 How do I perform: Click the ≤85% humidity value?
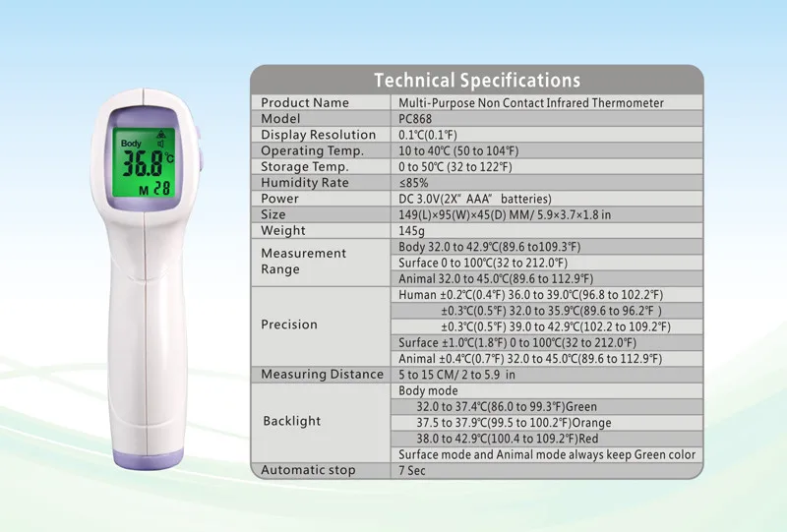[413, 183]
